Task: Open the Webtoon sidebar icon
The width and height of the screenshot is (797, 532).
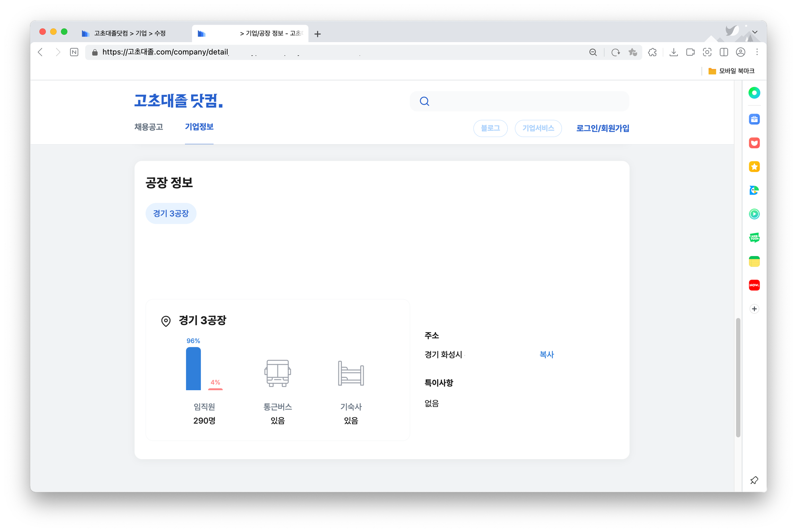Action: (754, 238)
